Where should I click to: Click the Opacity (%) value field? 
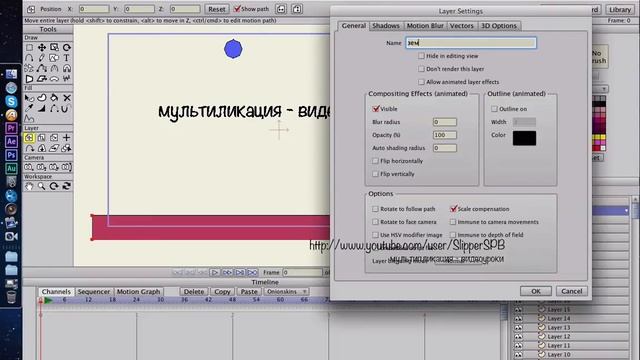pyautogui.click(x=444, y=135)
